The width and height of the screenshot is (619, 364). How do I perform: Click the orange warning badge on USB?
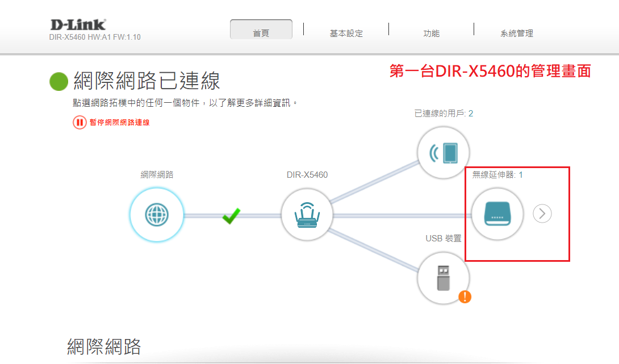[465, 296]
